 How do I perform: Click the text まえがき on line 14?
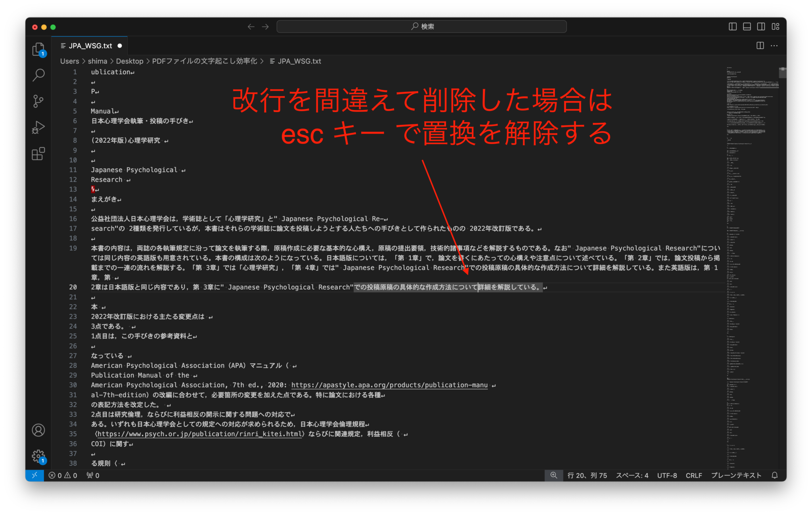pyautogui.click(x=104, y=199)
